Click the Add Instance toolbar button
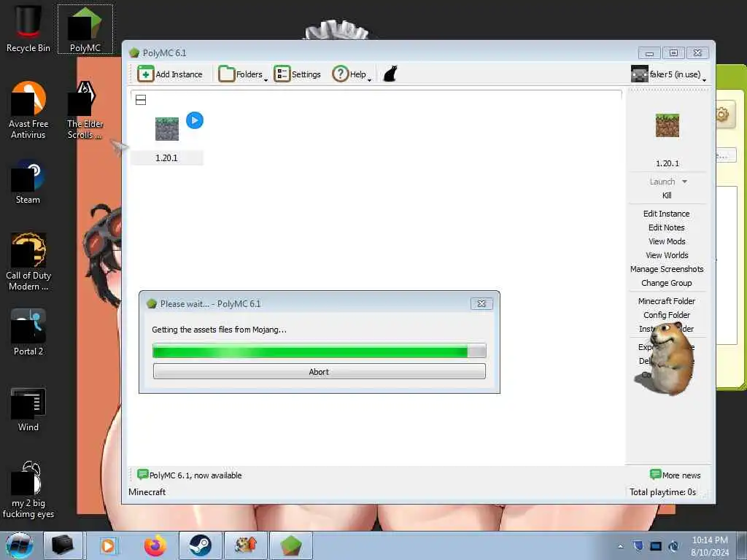747x560 pixels. tap(170, 74)
